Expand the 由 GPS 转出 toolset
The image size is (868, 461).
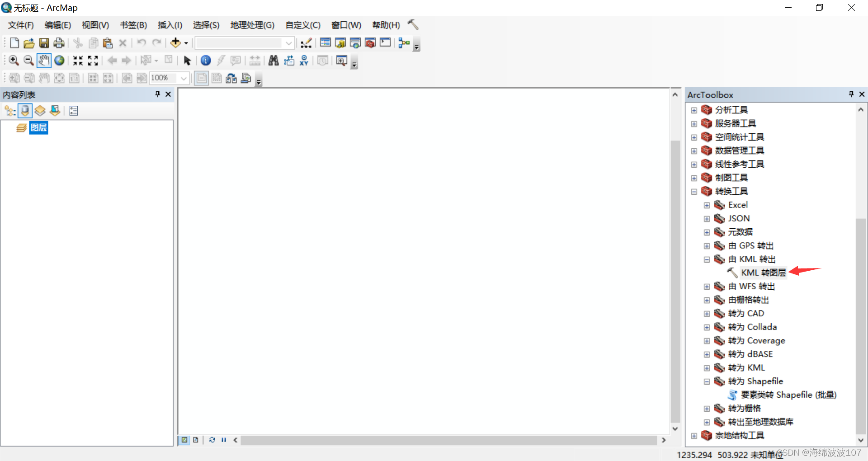(707, 246)
